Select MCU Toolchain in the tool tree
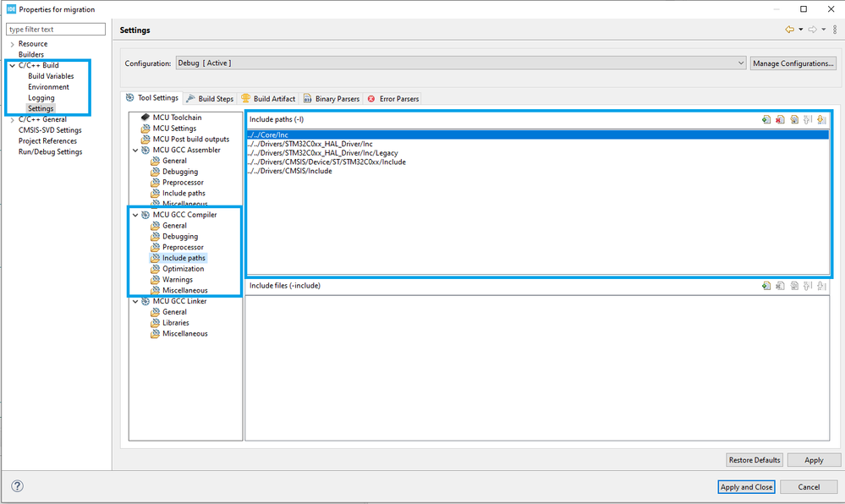The width and height of the screenshot is (845, 504). (177, 118)
